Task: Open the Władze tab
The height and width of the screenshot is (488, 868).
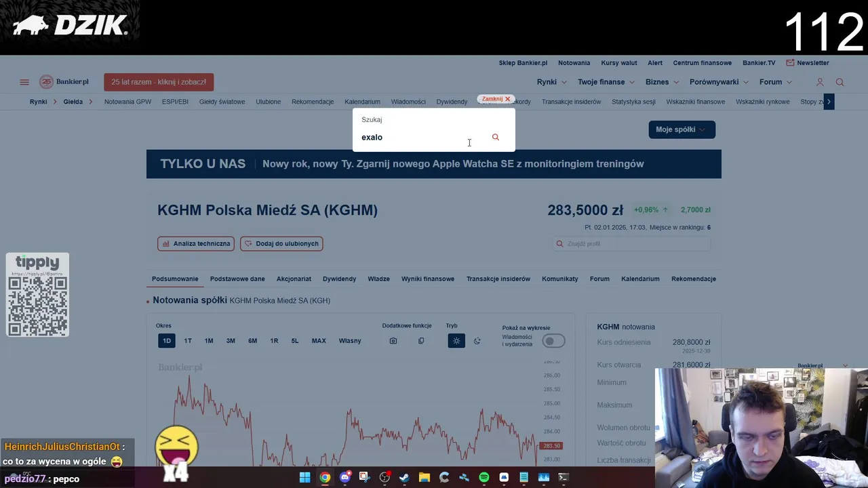Action: point(378,279)
